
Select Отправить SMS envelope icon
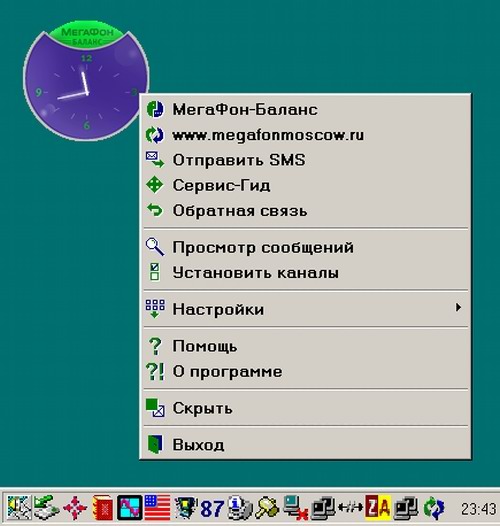155,160
